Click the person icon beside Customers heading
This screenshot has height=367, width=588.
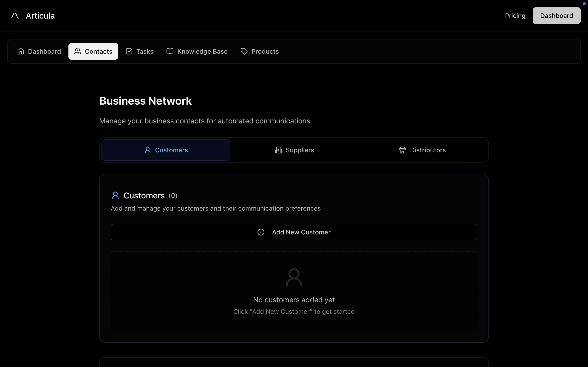(115, 196)
